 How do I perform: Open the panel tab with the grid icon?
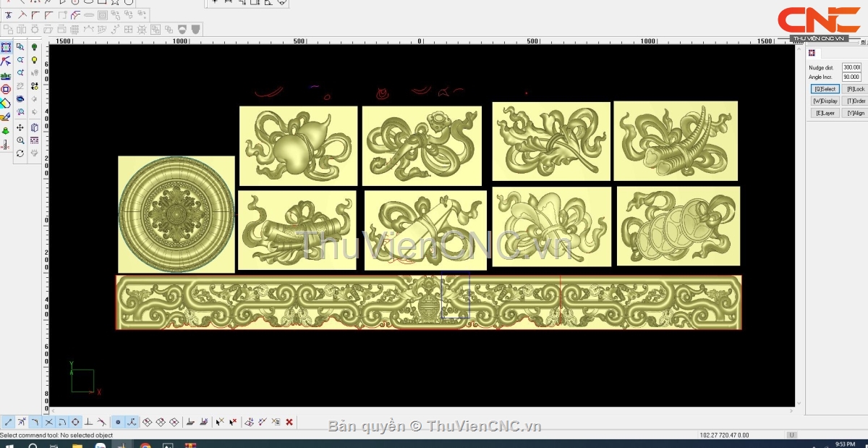pos(812,53)
